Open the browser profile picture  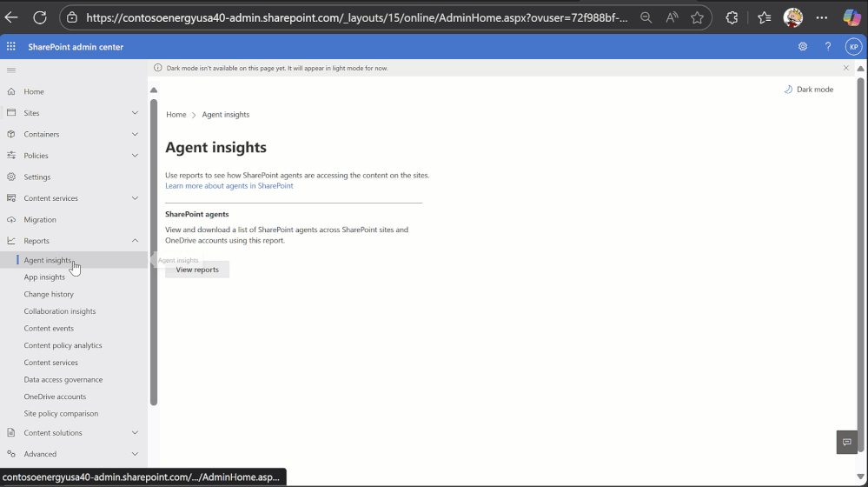793,17
